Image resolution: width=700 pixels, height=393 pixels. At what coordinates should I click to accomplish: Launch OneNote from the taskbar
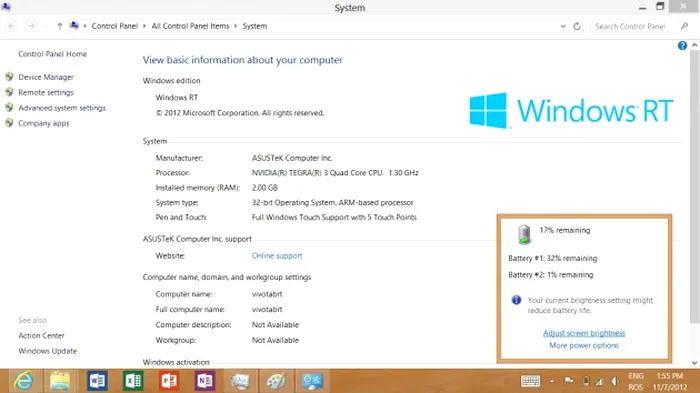(x=205, y=381)
